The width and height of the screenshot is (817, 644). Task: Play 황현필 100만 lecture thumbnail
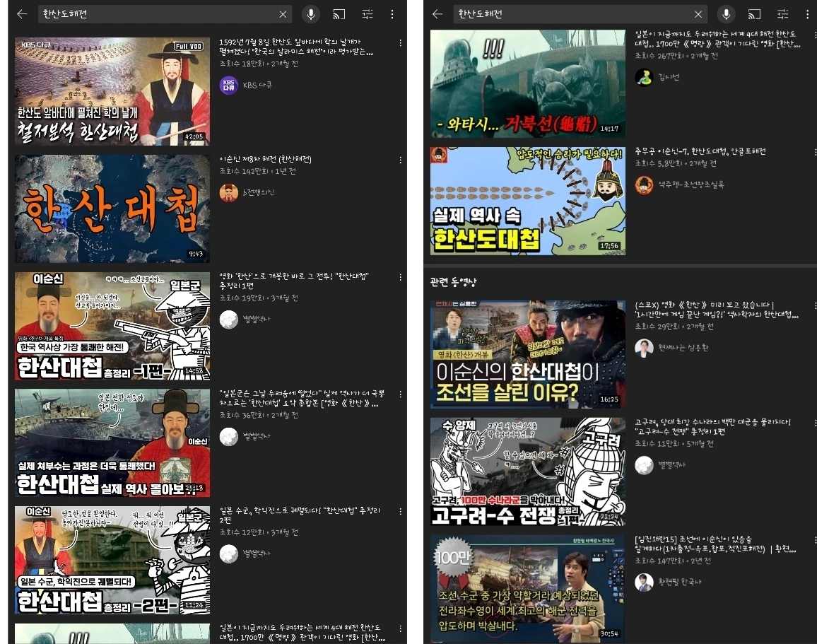tap(528, 588)
